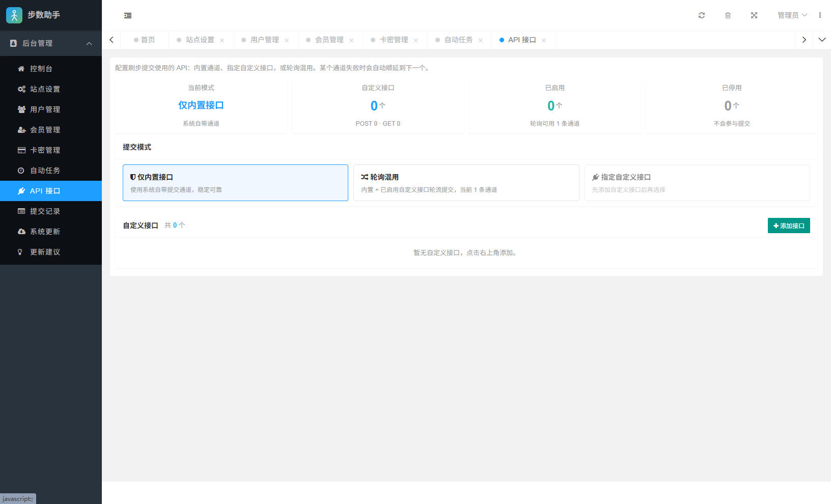The image size is (831, 504).
Task: Switch to the 自动任务 tab
Action: (458, 40)
